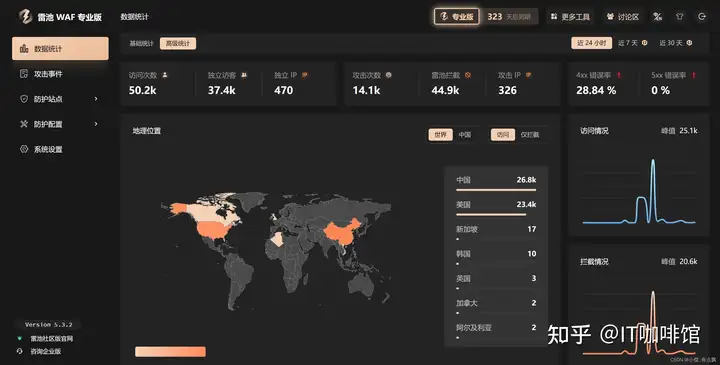Click the shirt theme icon in header

(680, 17)
